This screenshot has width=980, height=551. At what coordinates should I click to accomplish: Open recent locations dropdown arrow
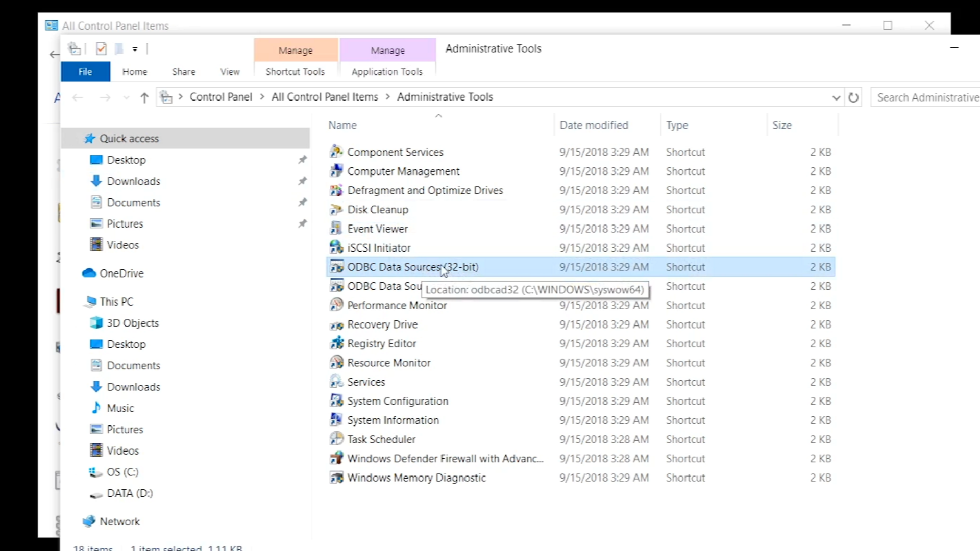pyautogui.click(x=126, y=97)
